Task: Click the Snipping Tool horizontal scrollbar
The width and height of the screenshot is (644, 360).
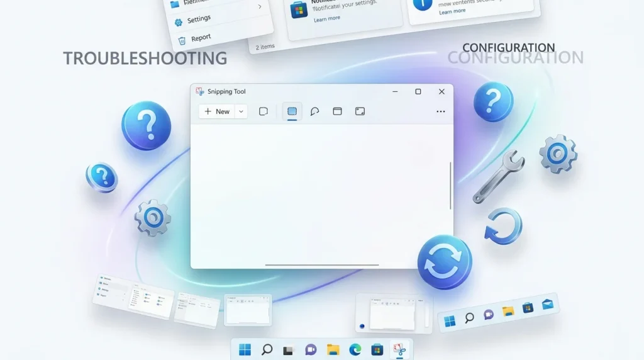Action: point(322,265)
